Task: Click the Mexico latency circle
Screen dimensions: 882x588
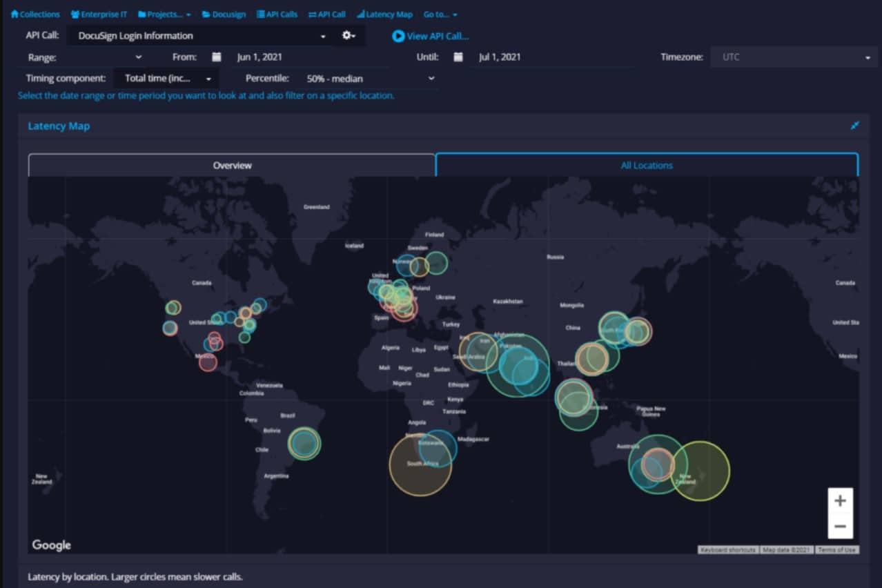Action: pos(208,362)
